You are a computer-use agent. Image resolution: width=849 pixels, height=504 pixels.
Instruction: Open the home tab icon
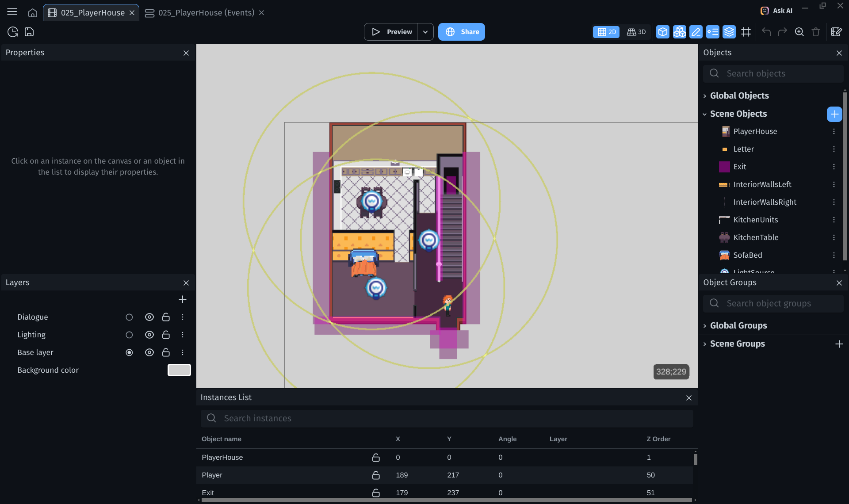pyautogui.click(x=32, y=13)
